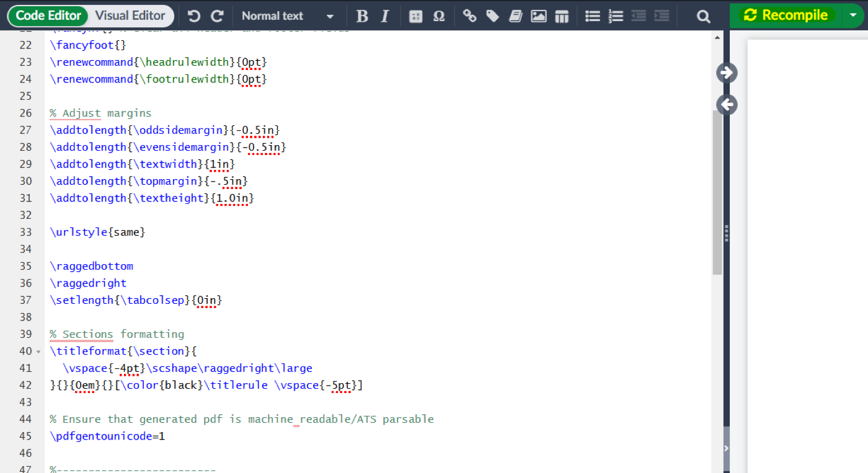This screenshot has width=868, height=473.
Task: Click on \fancyfoot{} on line 22
Action: (x=88, y=45)
